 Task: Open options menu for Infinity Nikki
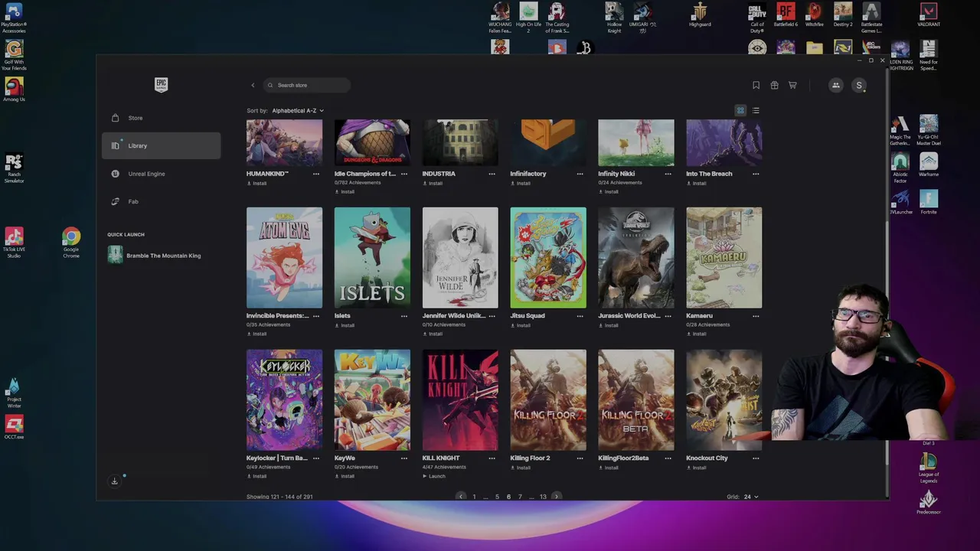[x=668, y=174]
